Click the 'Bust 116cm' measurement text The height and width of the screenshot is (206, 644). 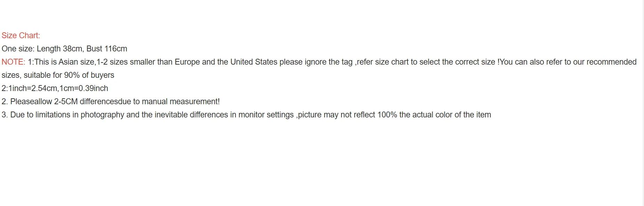coord(107,49)
